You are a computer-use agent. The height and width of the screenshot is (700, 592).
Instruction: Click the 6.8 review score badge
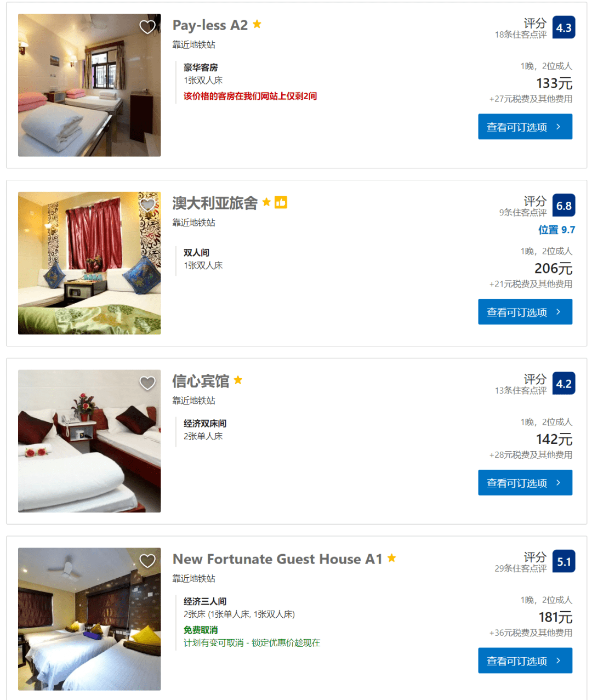(563, 206)
